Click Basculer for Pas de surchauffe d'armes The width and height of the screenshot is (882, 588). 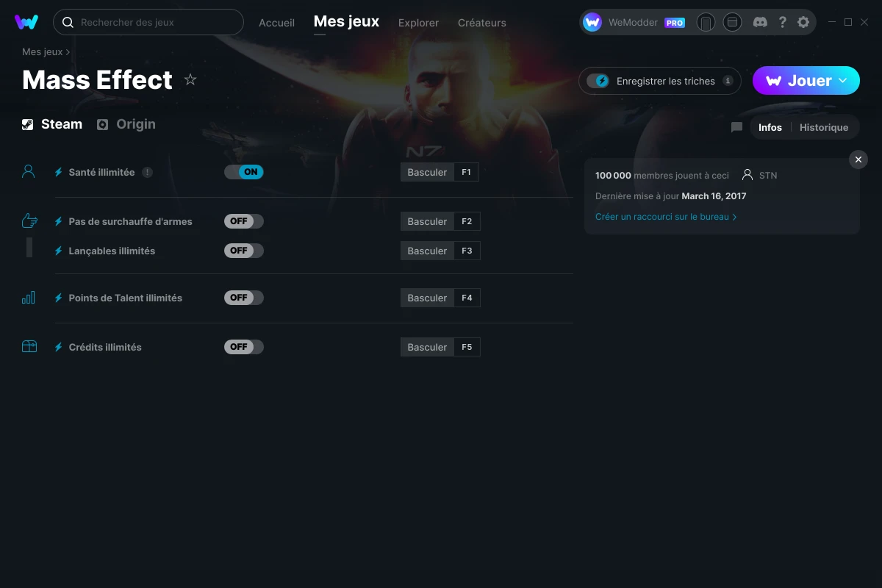(427, 221)
